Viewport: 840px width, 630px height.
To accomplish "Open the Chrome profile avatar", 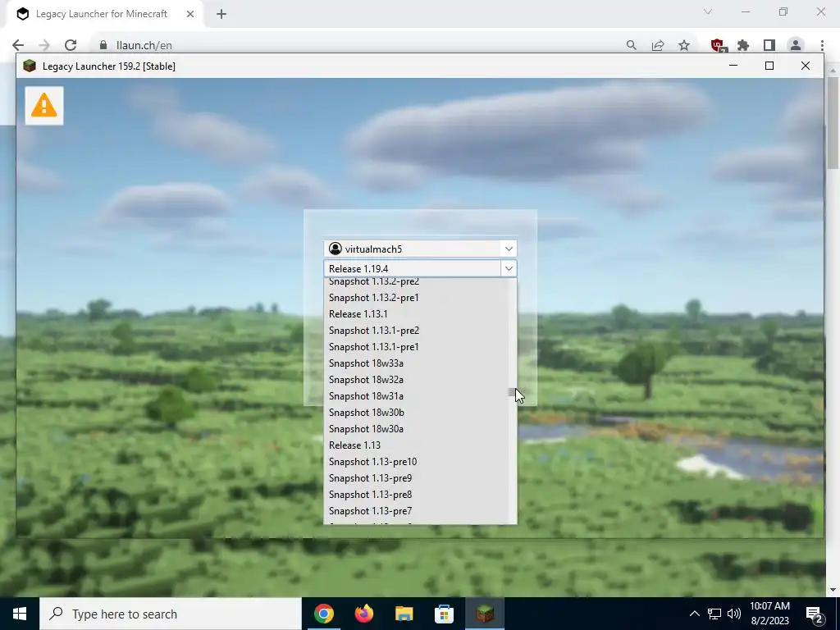I will 796,45.
